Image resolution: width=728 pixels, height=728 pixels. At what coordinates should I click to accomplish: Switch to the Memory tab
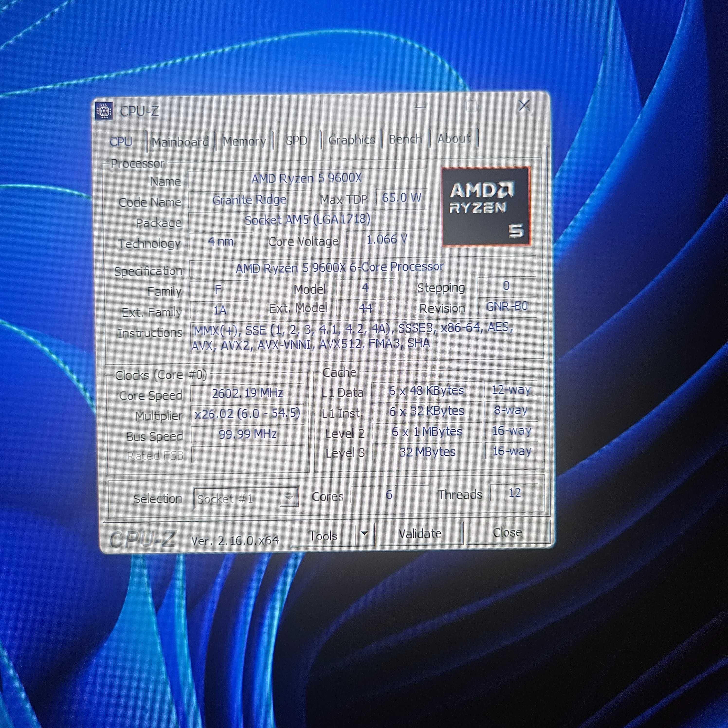click(244, 141)
